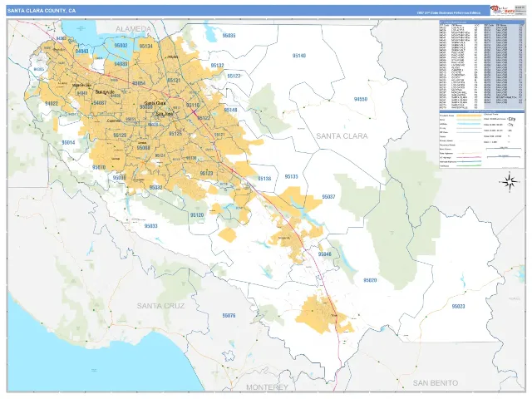
Task: Click ZIP code 95148
Action: point(231,110)
